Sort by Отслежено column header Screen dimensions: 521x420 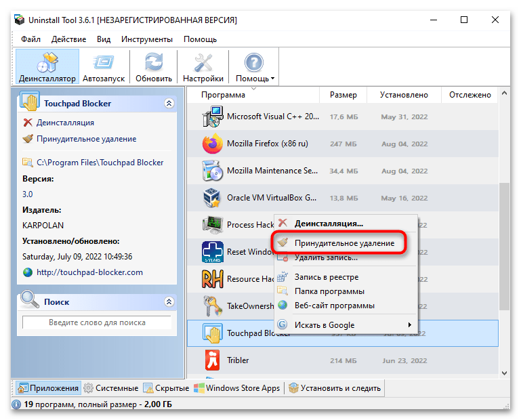point(470,95)
